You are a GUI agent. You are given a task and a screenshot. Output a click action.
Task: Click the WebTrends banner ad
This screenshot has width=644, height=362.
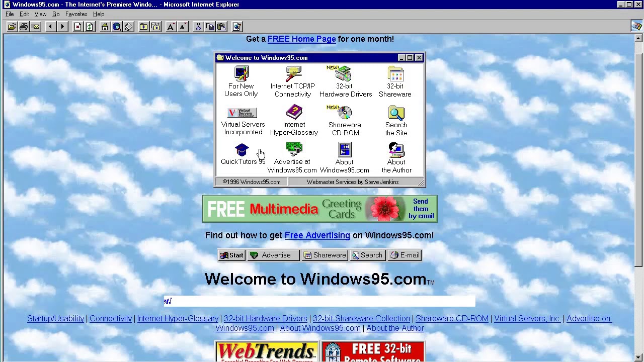pyautogui.click(x=267, y=351)
